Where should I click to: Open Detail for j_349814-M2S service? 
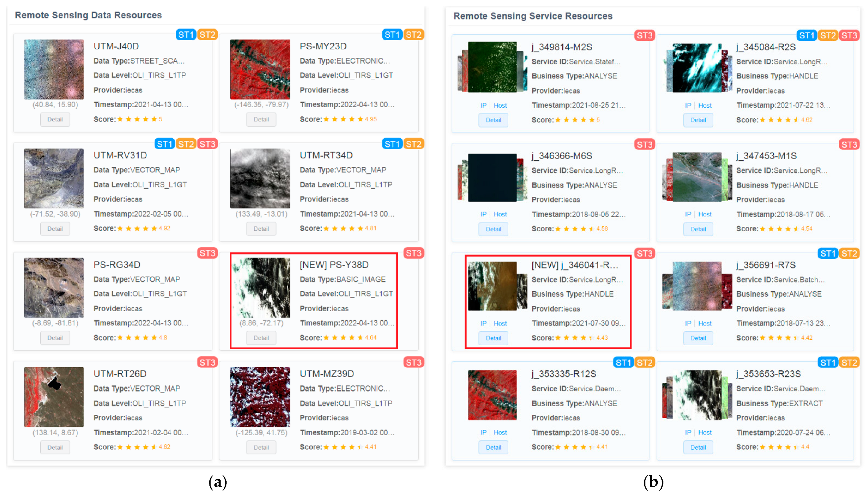[x=494, y=120]
